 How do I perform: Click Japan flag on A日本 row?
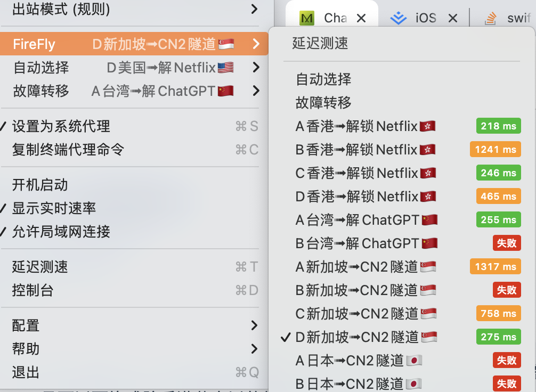click(414, 360)
